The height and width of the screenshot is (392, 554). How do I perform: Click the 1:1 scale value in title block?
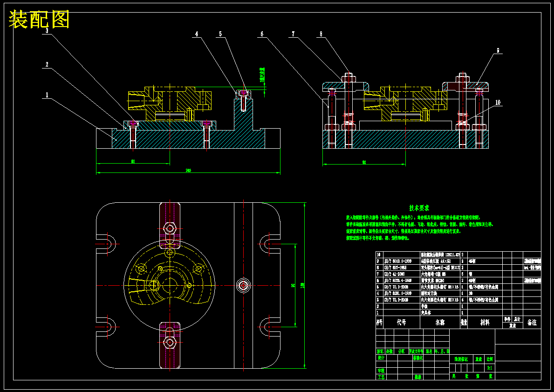(x=490, y=368)
